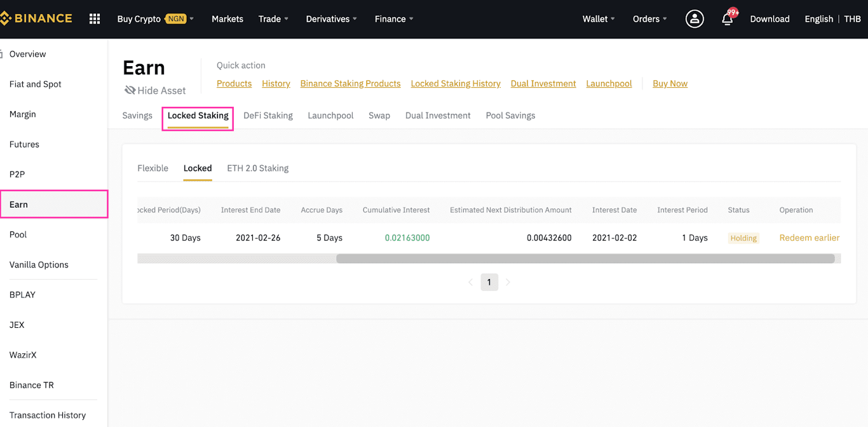Open the notifications bell icon
The width and height of the screenshot is (868, 427).
pos(728,18)
